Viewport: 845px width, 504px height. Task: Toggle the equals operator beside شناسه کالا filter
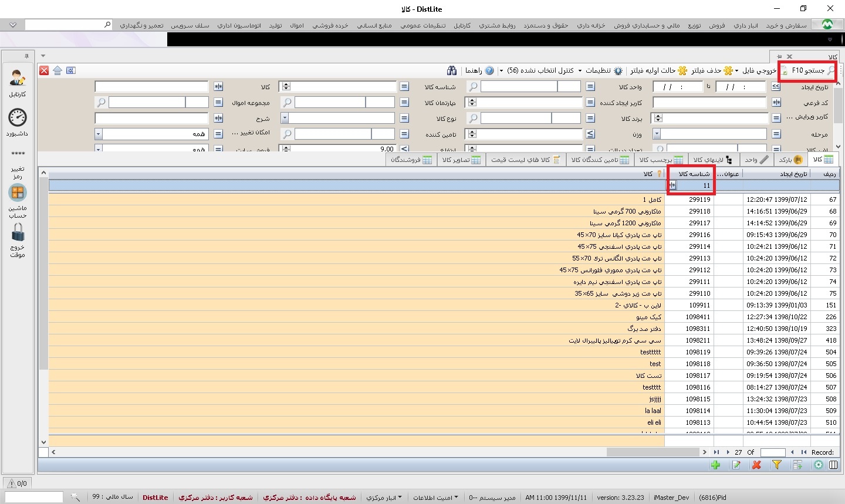(404, 87)
